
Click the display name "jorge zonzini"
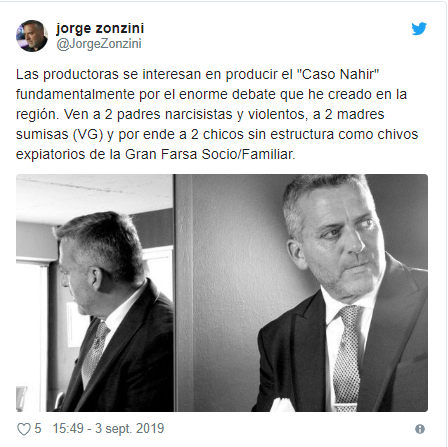tap(100, 28)
